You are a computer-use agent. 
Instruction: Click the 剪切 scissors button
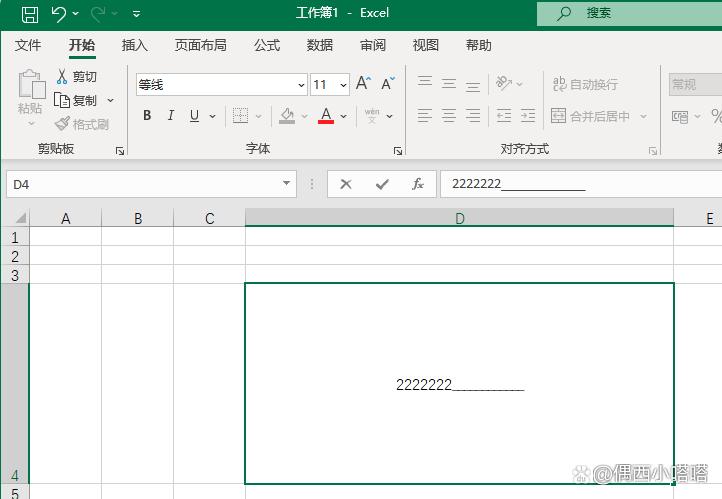76,76
